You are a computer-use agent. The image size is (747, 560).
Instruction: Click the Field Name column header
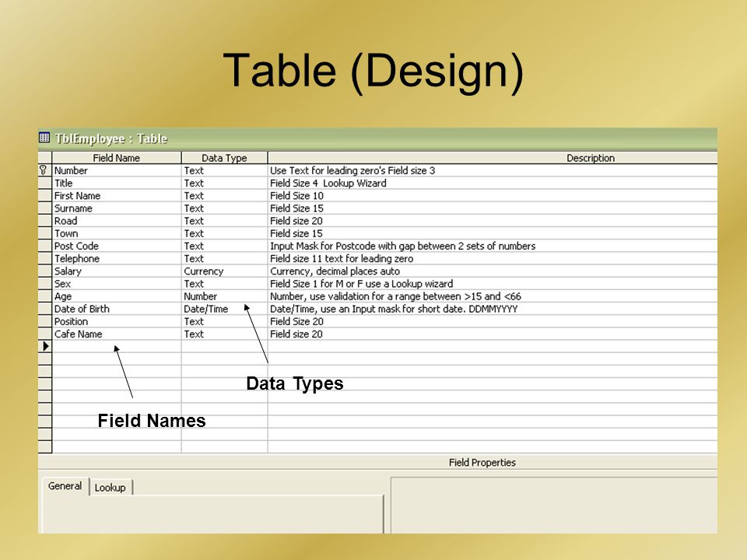click(x=117, y=158)
